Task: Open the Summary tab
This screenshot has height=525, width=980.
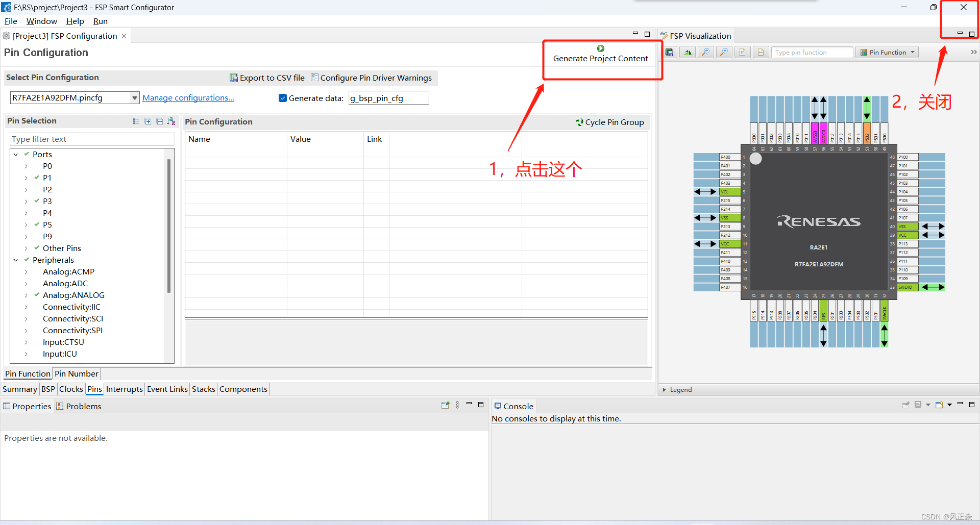Action: pos(20,389)
